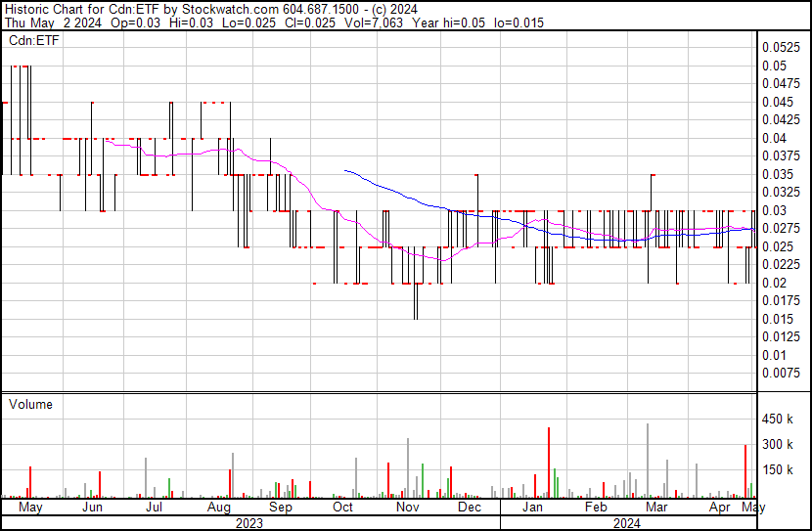Click the chart title line with Stockwatch.com
This screenshot has height=531, width=812.
click(x=211, y=10)
